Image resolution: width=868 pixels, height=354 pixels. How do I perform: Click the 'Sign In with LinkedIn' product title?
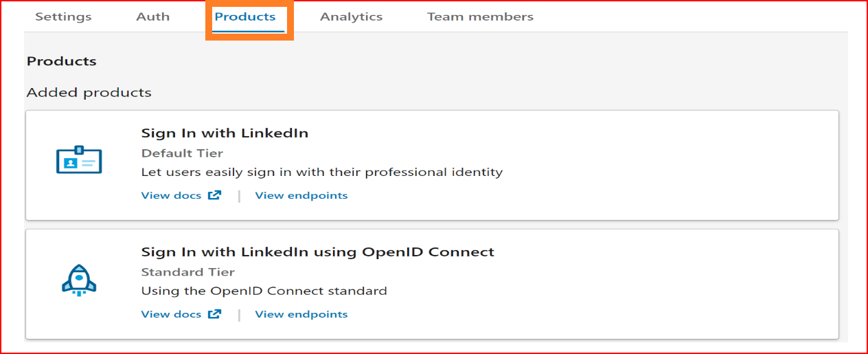click(x=225, y=133)
